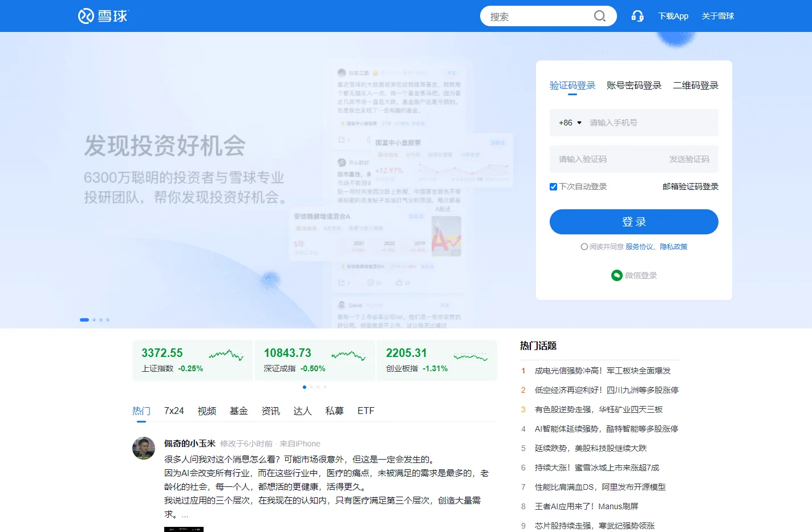Image resolution: width=812 pixels, height=532 pixels.
Task: Open author name 佩奇的小玉米
Action: coord(190,444)
